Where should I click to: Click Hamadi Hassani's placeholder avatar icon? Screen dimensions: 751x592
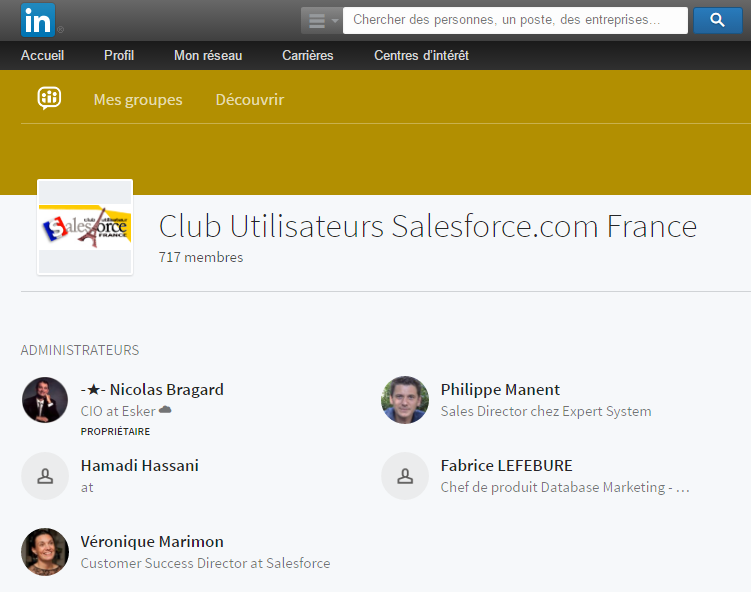[x=45, y=476]
